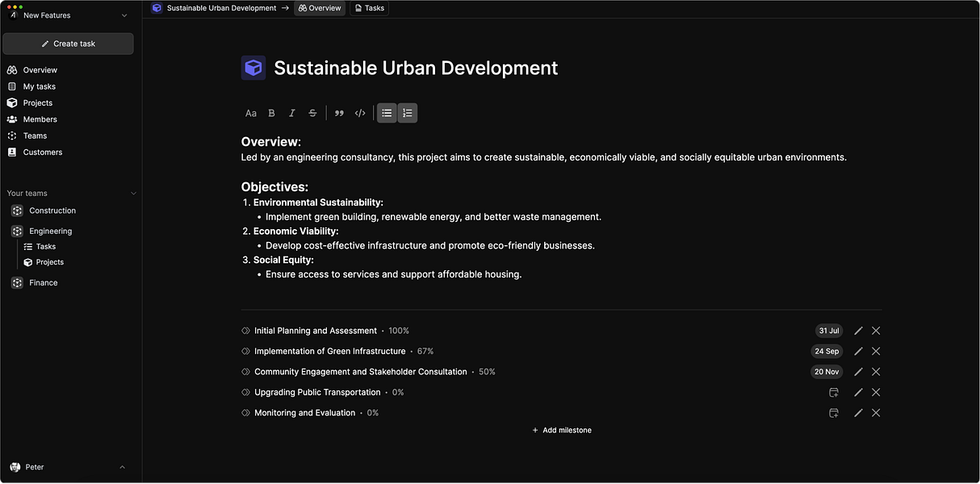Screen dimensions: 980x484
Task: Click the Create task button
Action: tap(69, 44)
